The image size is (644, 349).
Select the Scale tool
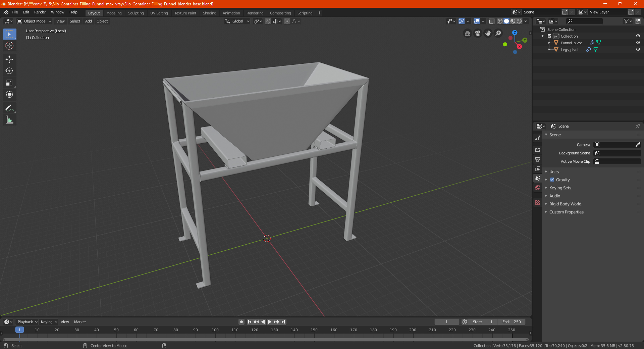[x=9, y=83]
